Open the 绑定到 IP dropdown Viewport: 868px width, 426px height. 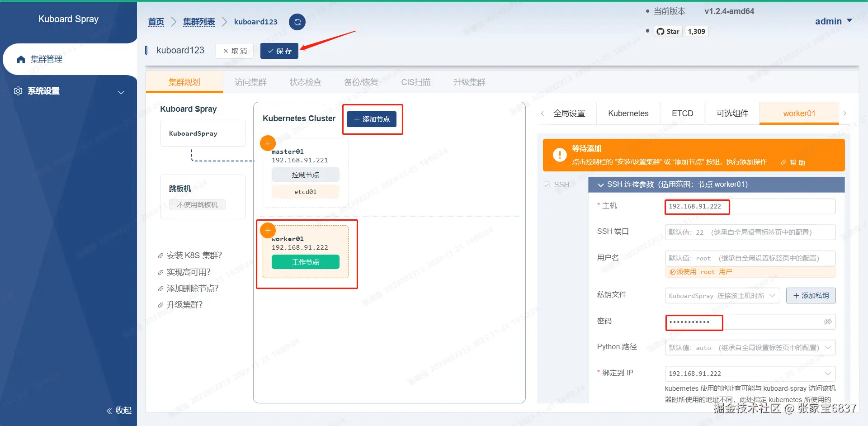(x=750, y=374)
